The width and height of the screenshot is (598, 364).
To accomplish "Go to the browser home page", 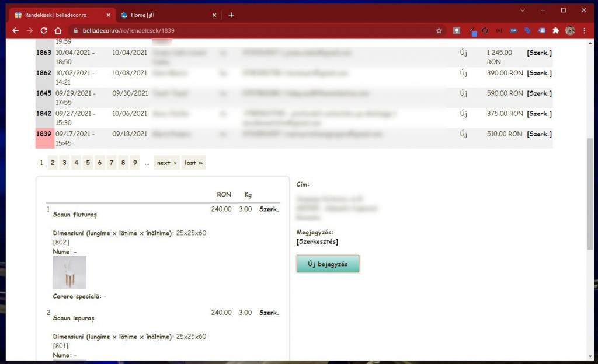I will click(58, 31).
